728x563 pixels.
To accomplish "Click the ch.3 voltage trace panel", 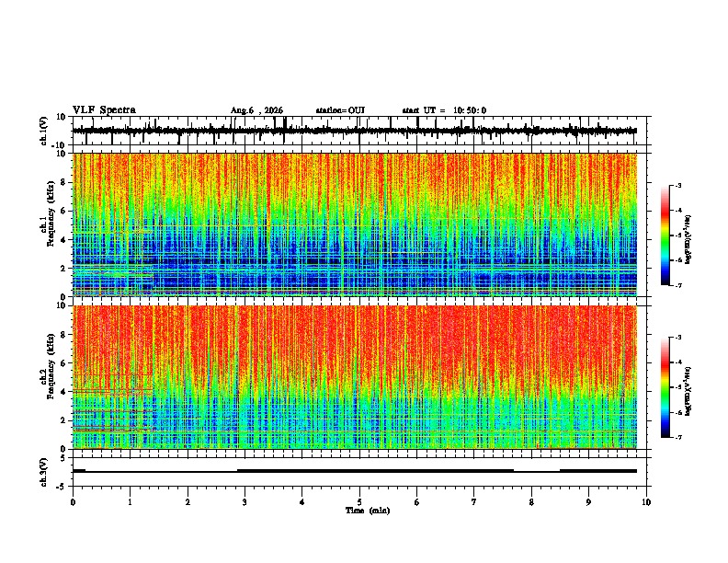I will [361, 472].
